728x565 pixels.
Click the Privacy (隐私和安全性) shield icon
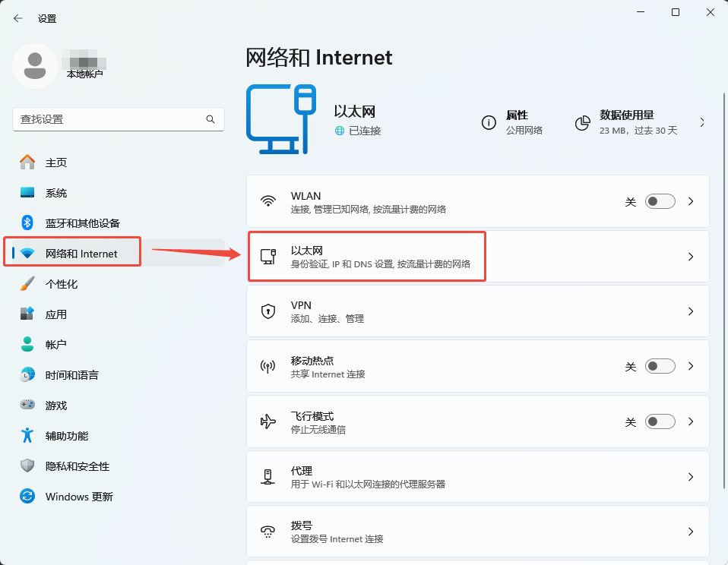(x=27, y=466)
